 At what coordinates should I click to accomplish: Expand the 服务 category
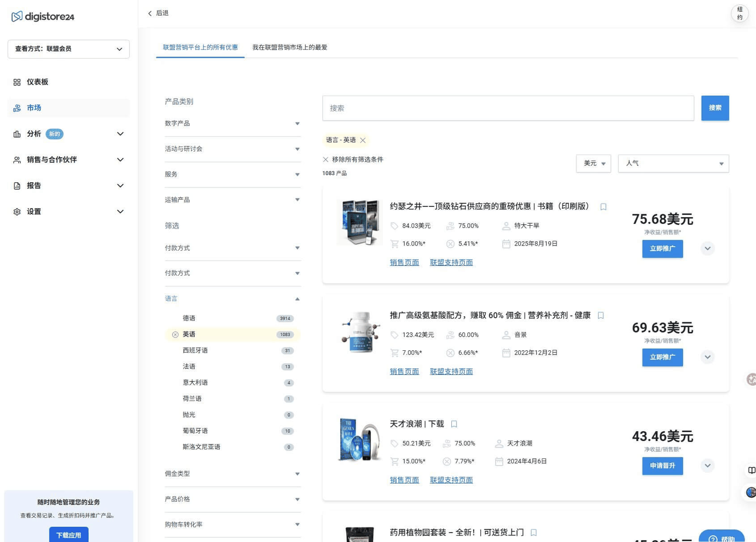pyautogui.click(x=232, y=175)
